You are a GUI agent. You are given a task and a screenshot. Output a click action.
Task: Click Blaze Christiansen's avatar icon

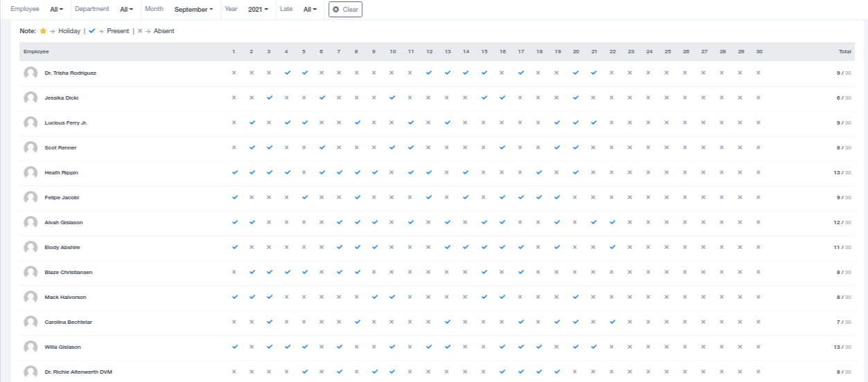[x=30, y=273]
